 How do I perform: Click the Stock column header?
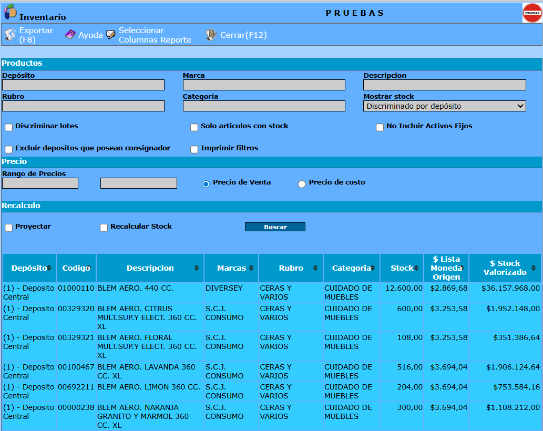click(402, 268)
